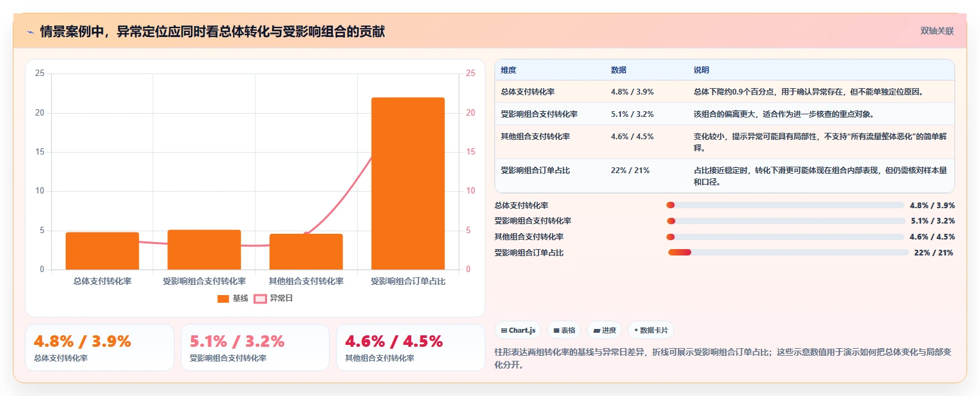Click the 受影响组合支付转化率 progress bar
The width and height of the screenshot is (980, 396).
click(x=785, y=221)
